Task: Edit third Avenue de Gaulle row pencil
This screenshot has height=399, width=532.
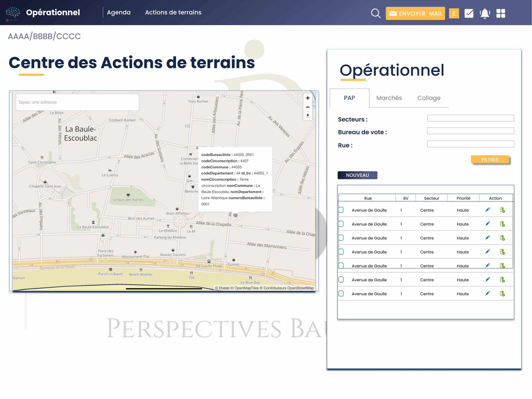Action: point(487,238)
